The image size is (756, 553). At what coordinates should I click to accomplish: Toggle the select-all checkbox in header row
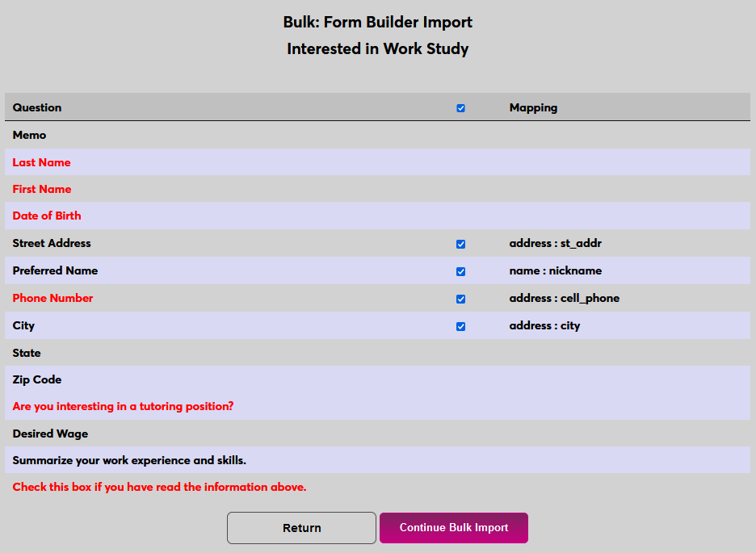click(x=460, y=107)
